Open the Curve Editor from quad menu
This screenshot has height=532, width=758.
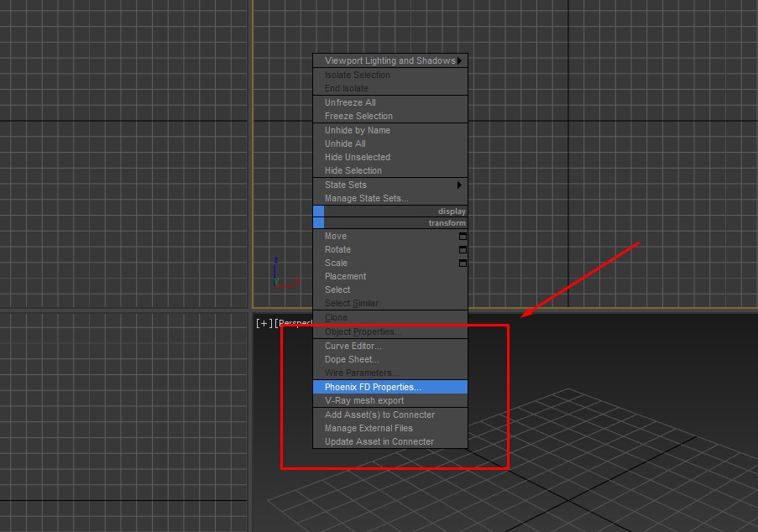353,346
